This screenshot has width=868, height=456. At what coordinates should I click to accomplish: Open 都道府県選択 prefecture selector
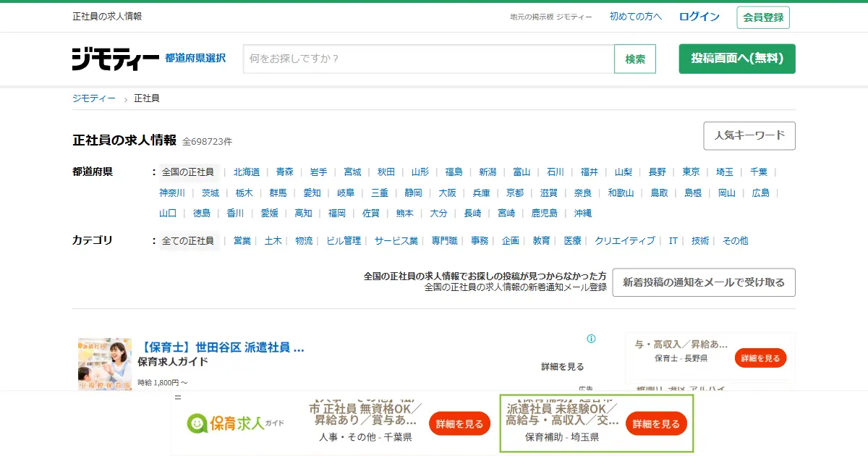(195, 58)
